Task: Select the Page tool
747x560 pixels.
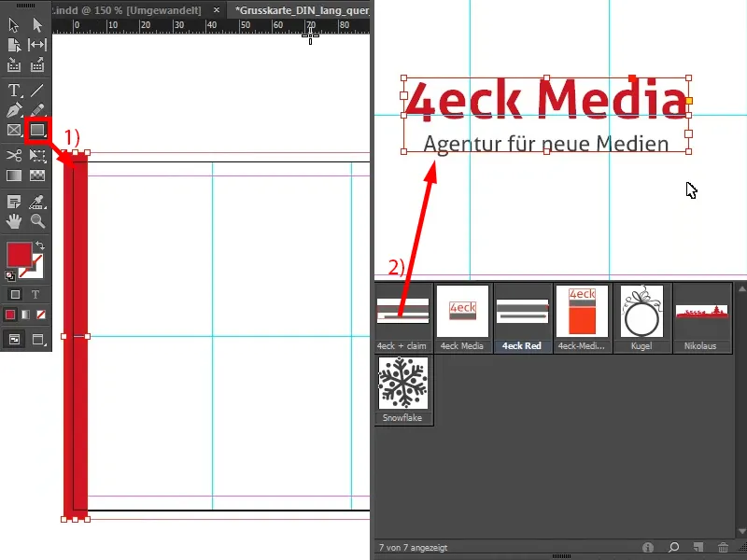Action: click(x=14, y=45)
